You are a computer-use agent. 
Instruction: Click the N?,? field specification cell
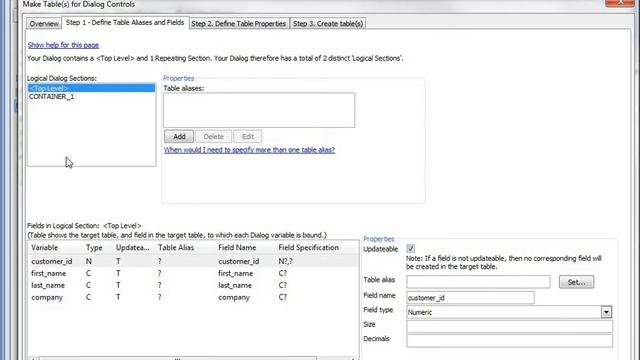(285, 261)
